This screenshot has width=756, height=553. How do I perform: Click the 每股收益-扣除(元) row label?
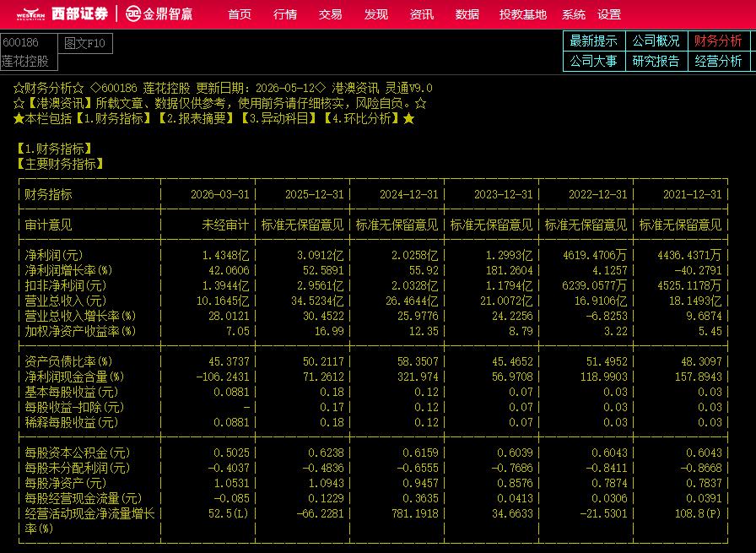[x=74, y=407]
